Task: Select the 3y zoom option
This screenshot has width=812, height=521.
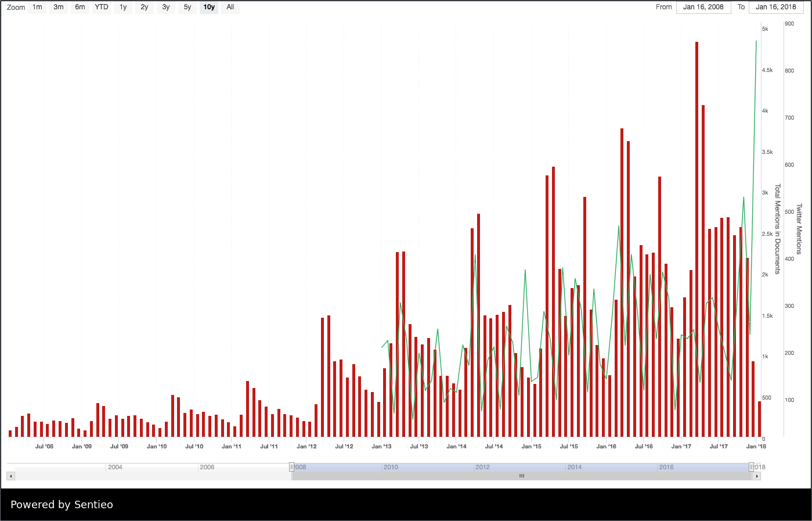Action: tap(166, 8)
